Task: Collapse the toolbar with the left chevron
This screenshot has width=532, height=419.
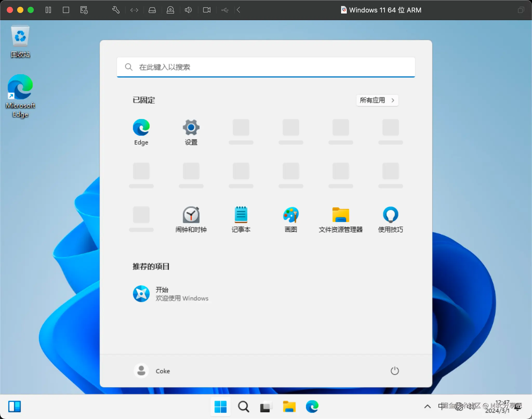Action: 238,10
